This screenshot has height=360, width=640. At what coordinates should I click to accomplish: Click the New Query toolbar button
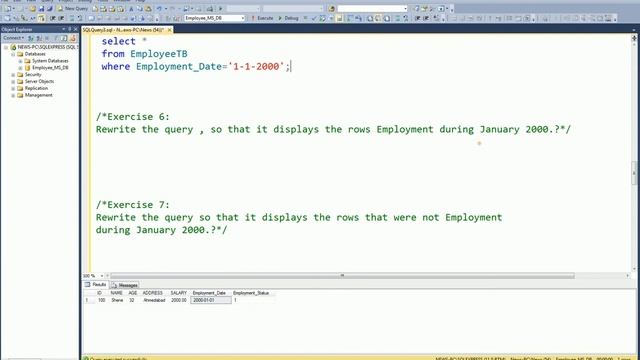pyautogui.click(x=73, y=9)
